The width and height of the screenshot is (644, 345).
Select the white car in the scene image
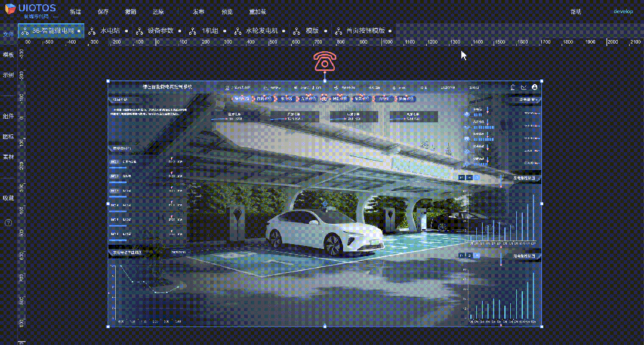[x=325, y=232]
